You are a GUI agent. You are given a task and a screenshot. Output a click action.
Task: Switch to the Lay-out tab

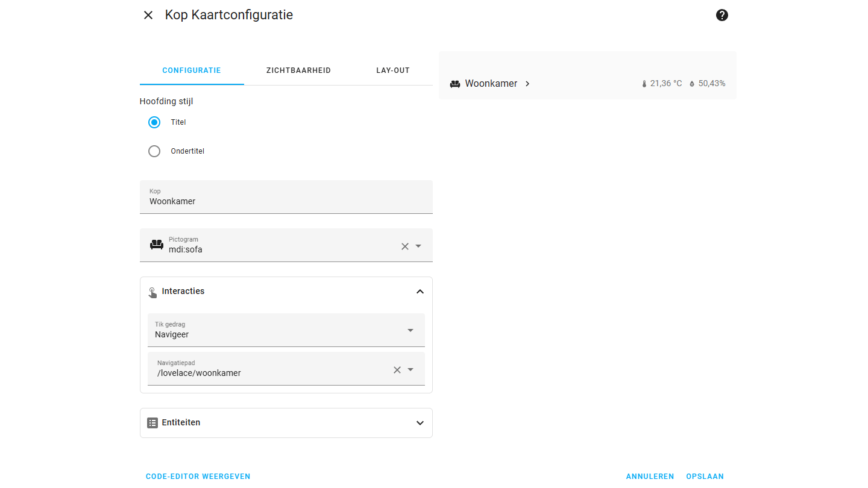tap(393, 70)
